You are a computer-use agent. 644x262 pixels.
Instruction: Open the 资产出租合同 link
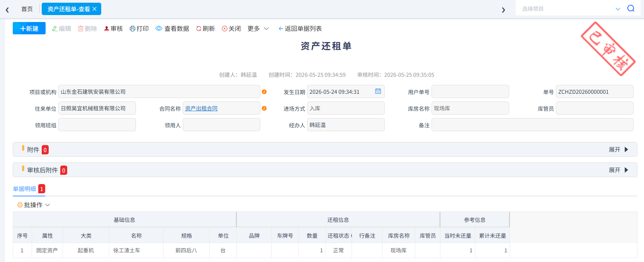click(x=201, y=108)
